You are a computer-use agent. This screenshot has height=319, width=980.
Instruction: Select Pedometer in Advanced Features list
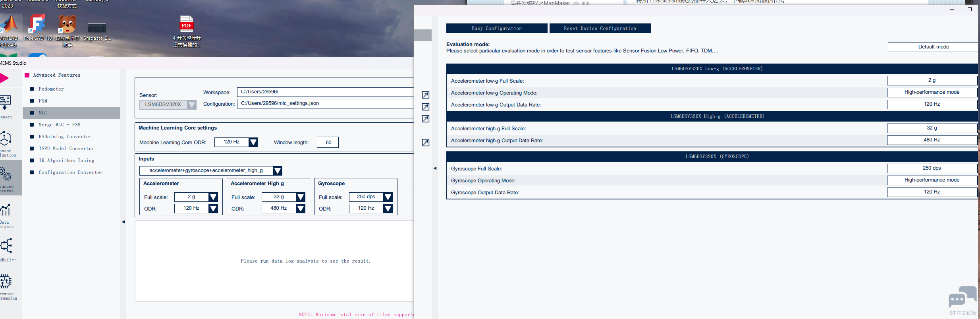click(51, 89)
